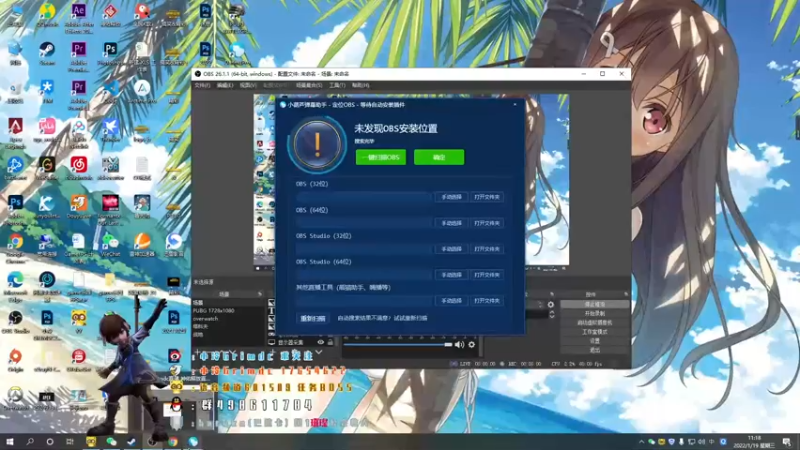Viewport: 800px width, 450px height.
Task: Open the Windows Start menu
Action: click(x=10, y=442)
